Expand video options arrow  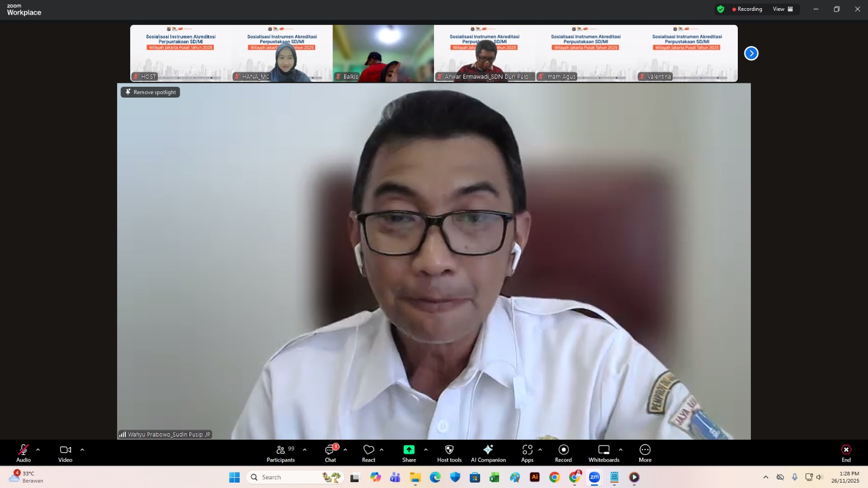pos(82,450)
